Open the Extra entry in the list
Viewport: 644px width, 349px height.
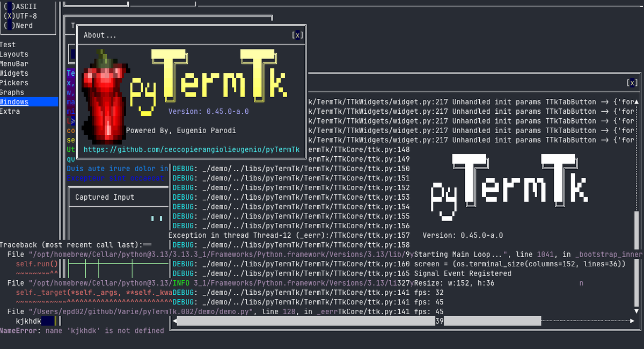(10, 112)
